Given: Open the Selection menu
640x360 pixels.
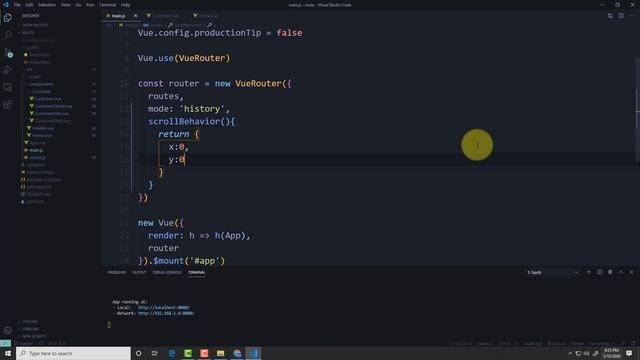Looking at the screenshot, I should coord(47,5).
